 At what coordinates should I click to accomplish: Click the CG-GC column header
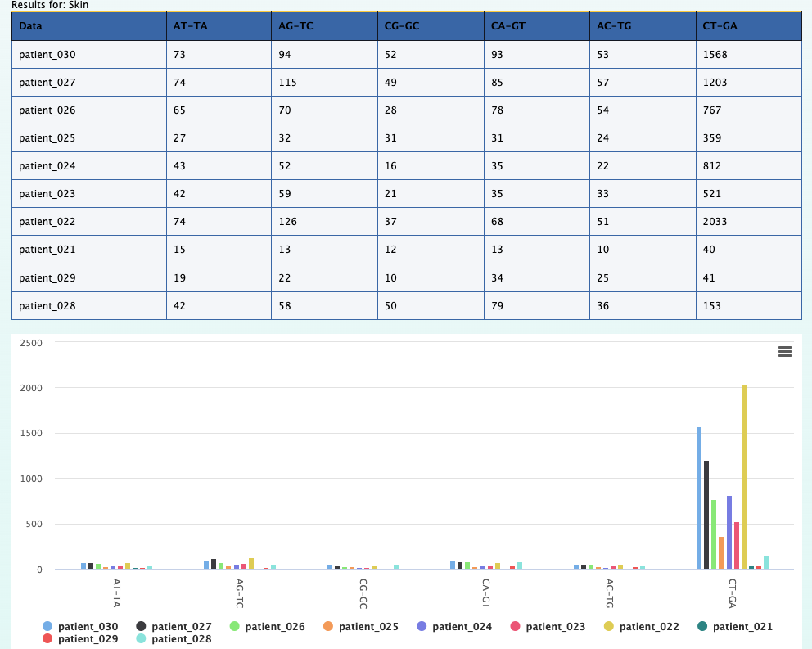[401, 26]
